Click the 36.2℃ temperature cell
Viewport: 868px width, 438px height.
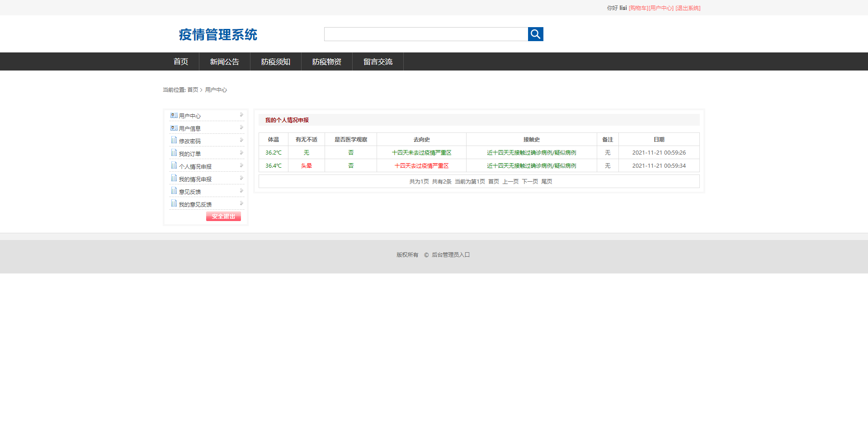274,153
